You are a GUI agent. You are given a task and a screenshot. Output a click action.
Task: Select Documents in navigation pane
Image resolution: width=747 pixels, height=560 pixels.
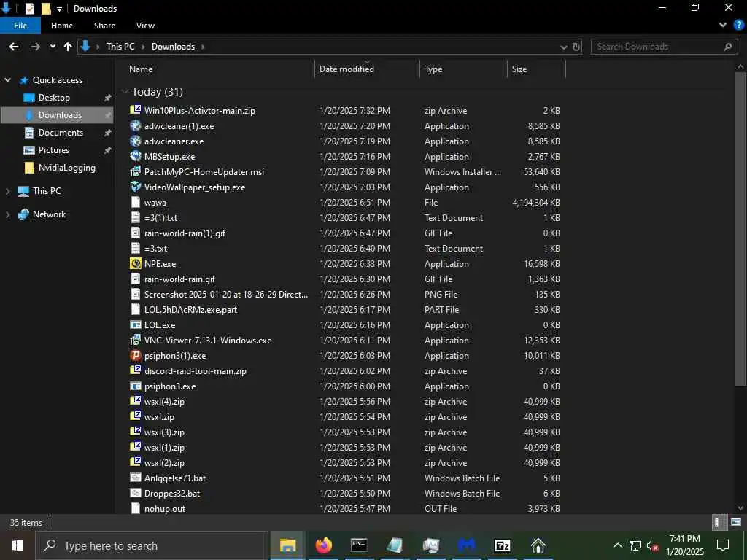(61, 133)
